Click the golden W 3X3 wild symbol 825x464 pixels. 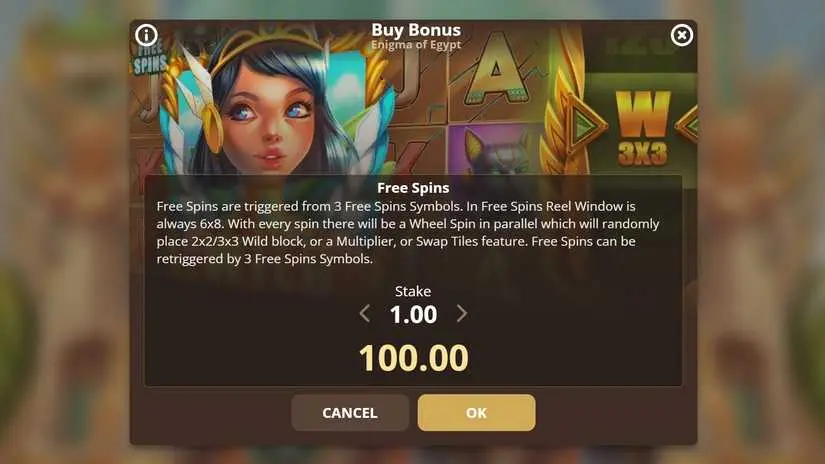tap(643, 128)
